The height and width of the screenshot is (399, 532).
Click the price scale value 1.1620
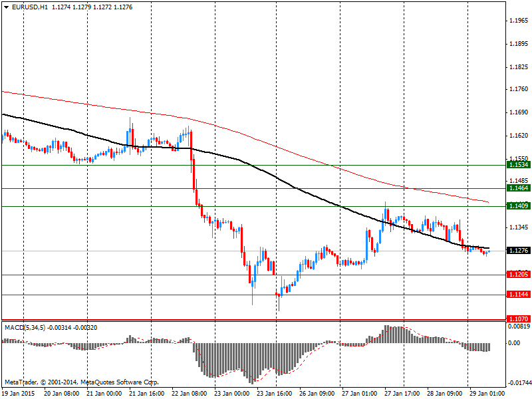tap(519, 136)
